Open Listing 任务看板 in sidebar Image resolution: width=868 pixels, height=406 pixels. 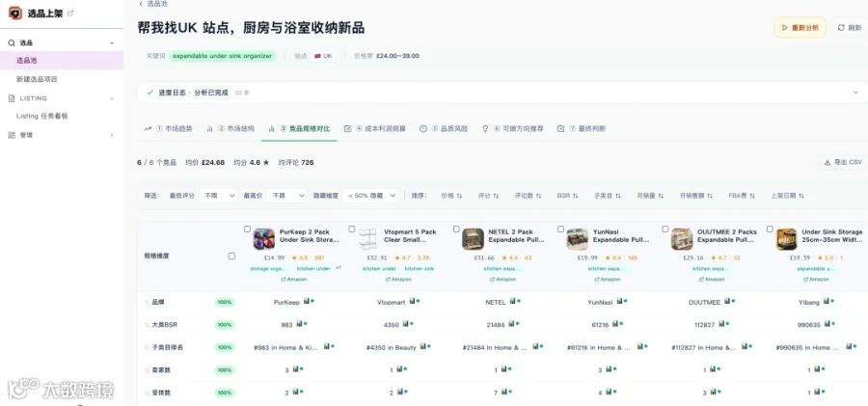42,116
